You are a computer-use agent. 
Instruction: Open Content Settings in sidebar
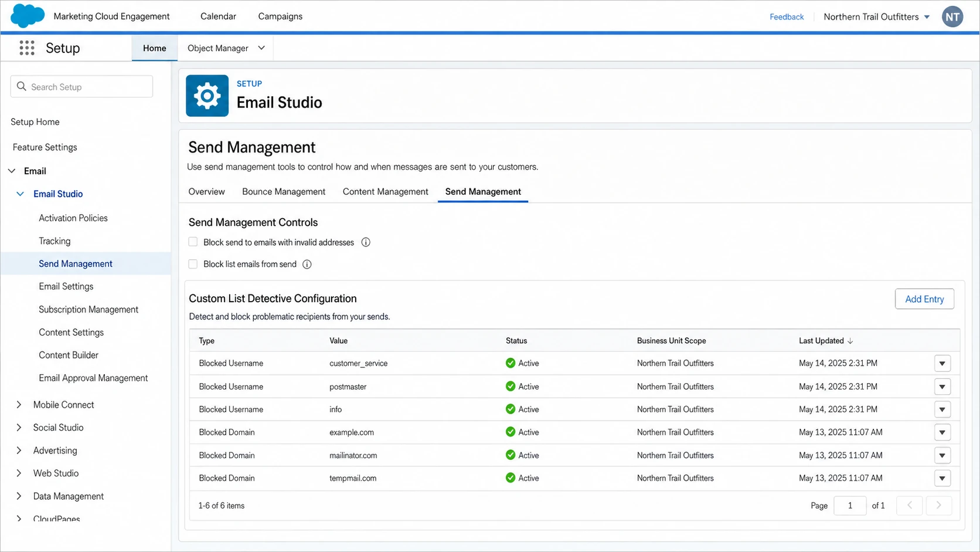(x=72, y=333)
